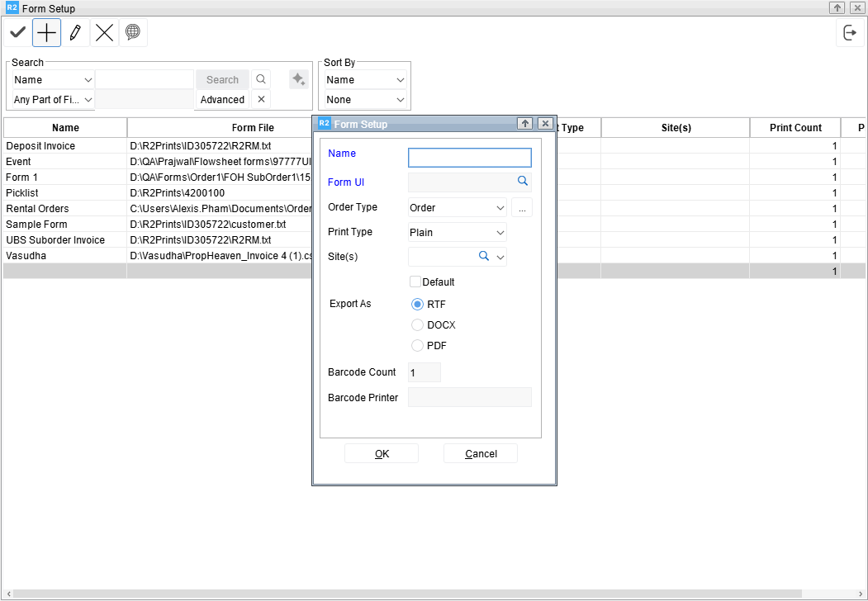Image resolution: width=868 pixels, height=601 pixels.
Task: Click the plus add-new icon
Action: (47, 33)
